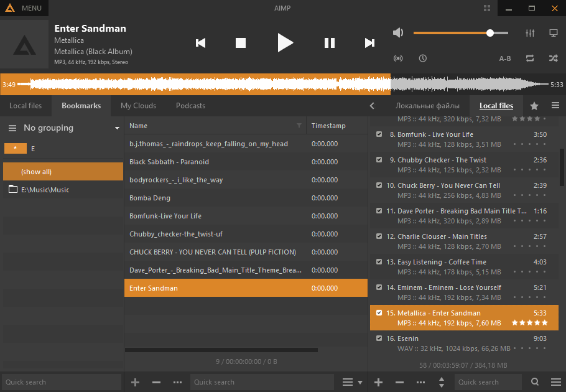Uncheck the Chubby Checker - The Twist track
The width and height of the screenshot is (566, 392).
click(379, 159)
